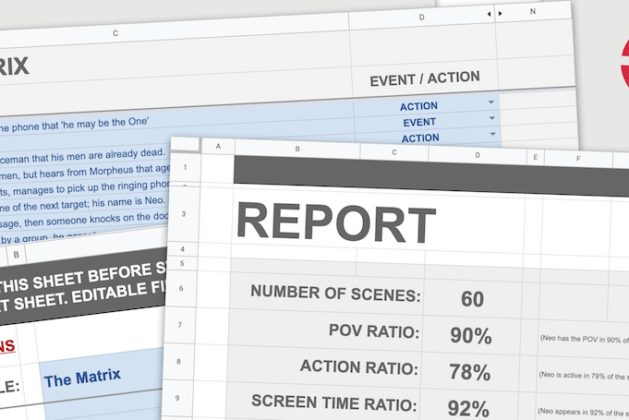Click right arrow beside column N header
The height and width of the screenshot is (420, 629).
click(500, 14)
